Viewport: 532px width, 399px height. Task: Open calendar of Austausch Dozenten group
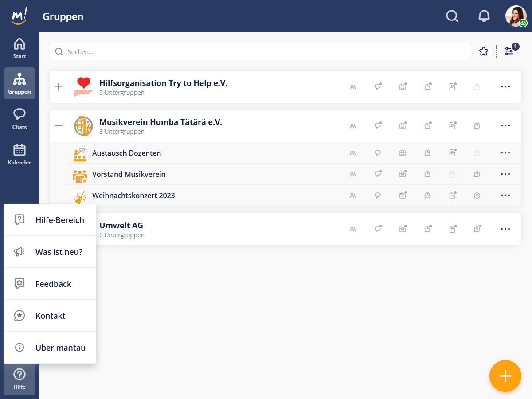[x=403, y=153]
